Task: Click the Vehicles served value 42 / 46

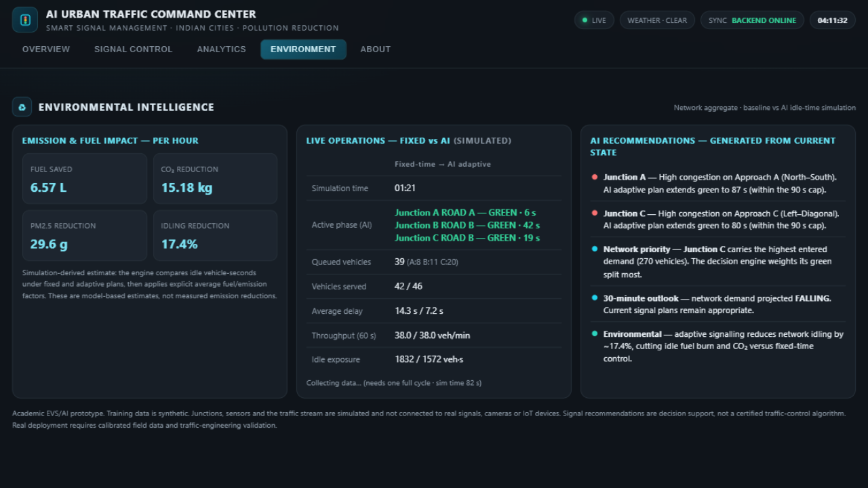Action: tap(408, 286)
